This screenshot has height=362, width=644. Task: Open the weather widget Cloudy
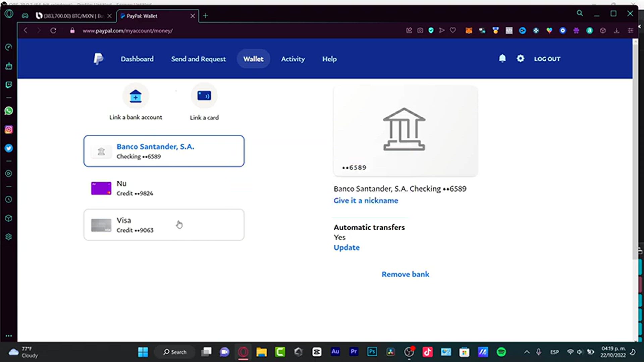pos(23,352)
